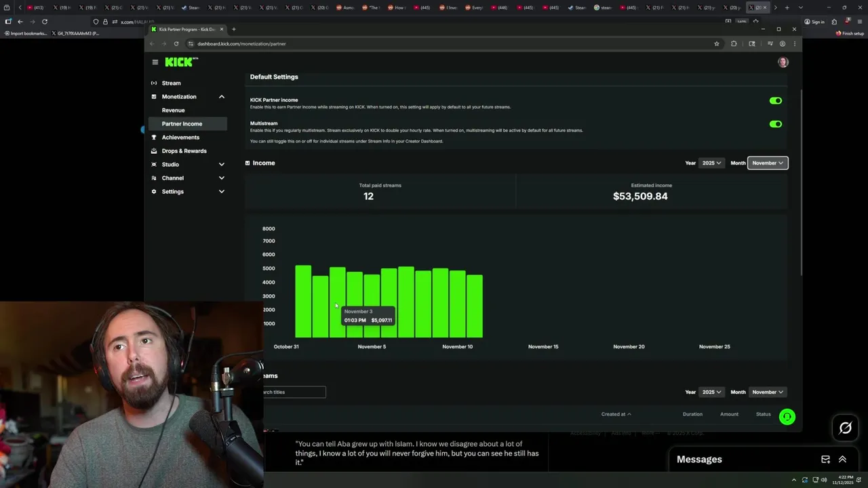Expand the Channel sidebar section
868x488 pixels.
[221, 178]
